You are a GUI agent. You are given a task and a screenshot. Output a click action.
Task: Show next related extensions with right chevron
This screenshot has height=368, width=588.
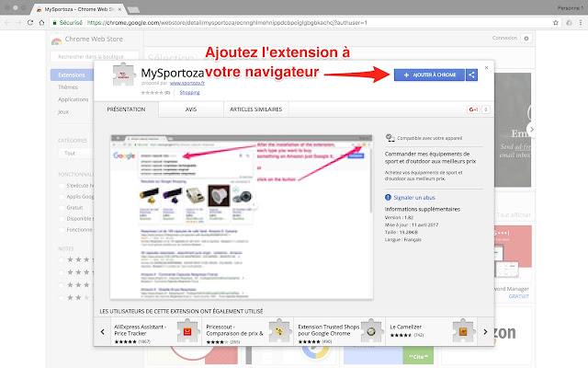tap(485, 331)
